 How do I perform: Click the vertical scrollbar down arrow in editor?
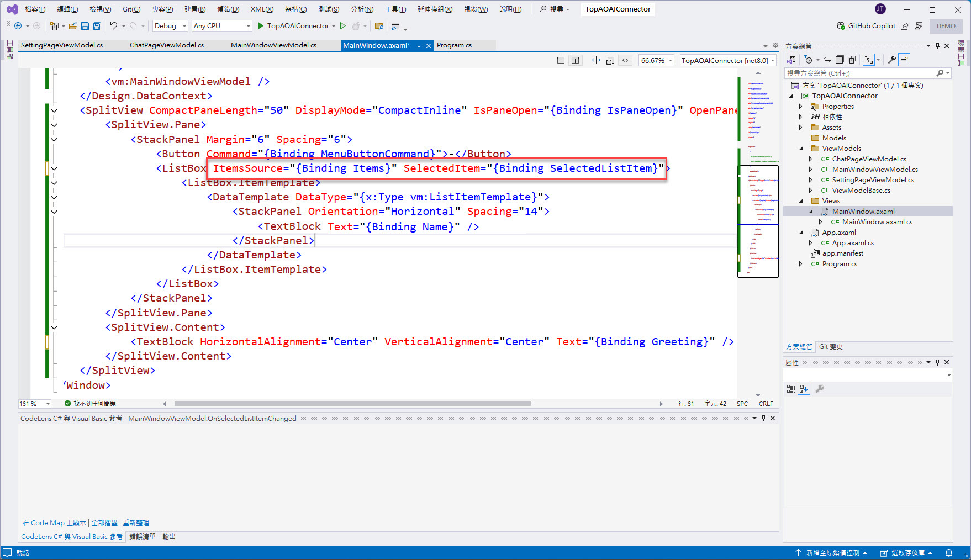point(758,395)
